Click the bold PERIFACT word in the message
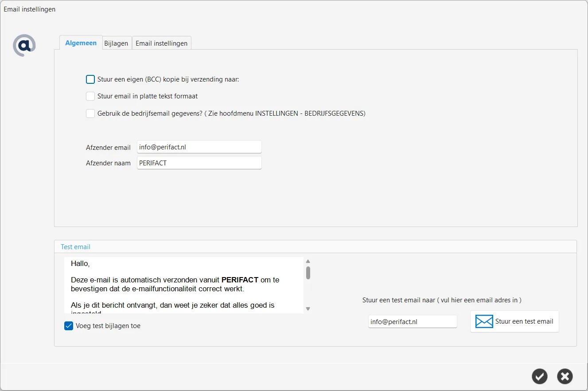588x391 pixels. [x=240, y=280]
